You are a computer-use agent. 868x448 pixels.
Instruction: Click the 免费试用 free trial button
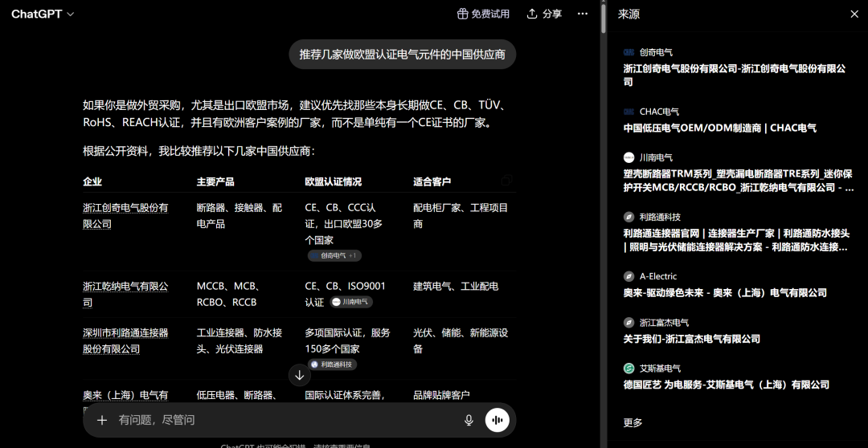(483, 14)
